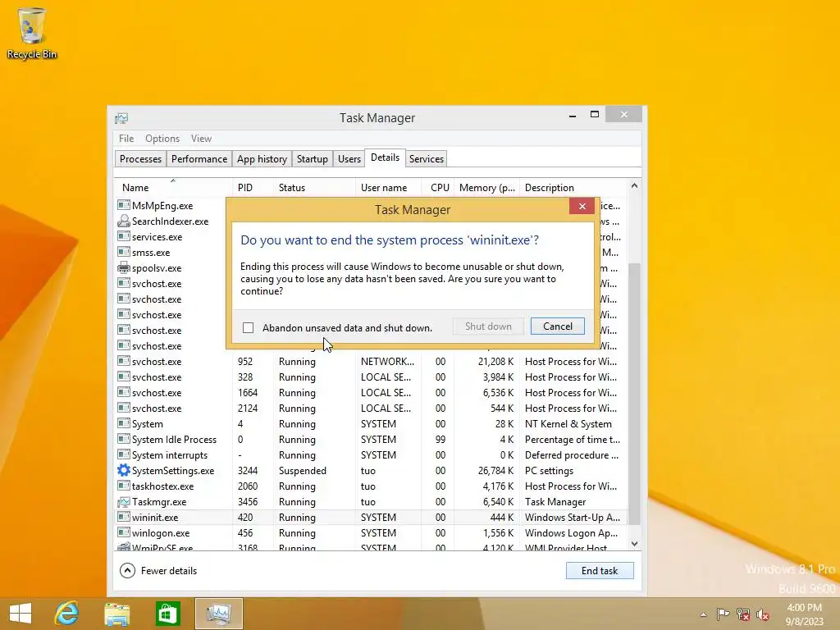
Task: Click the wininit.exe process icon
Action: coord(124,517)
